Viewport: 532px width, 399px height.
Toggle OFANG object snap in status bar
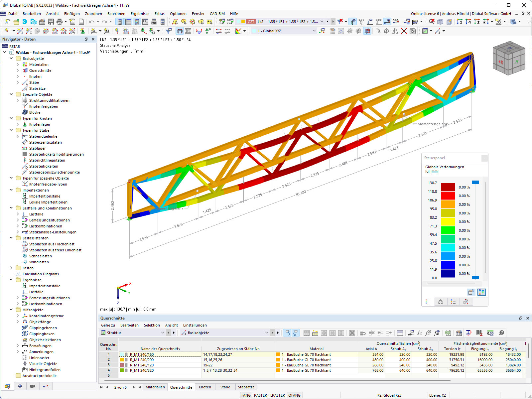[295, 395]
